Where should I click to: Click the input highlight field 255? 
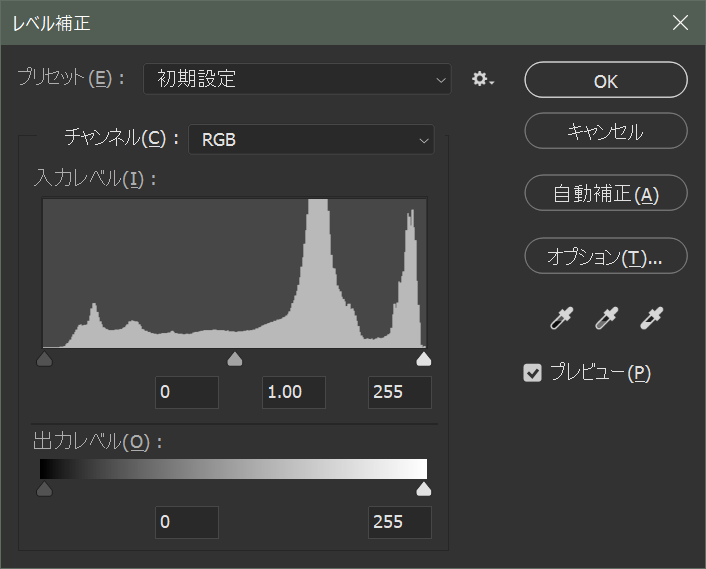pos(400,393)
